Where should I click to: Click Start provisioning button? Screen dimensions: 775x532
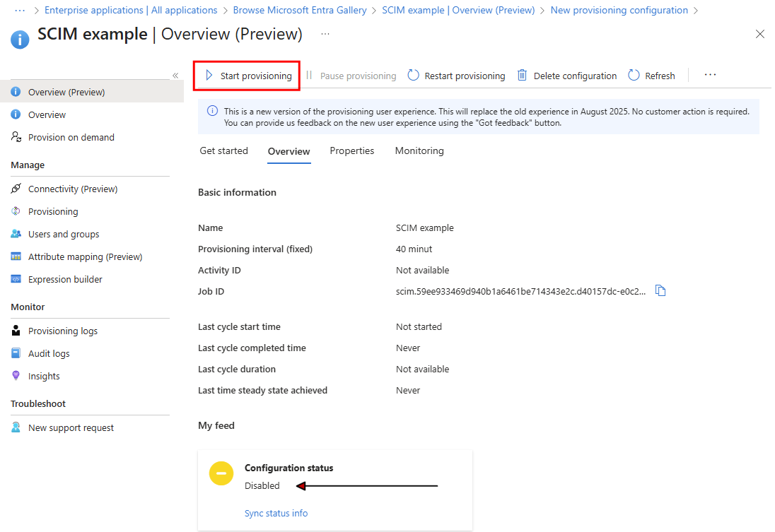point(247,76)
